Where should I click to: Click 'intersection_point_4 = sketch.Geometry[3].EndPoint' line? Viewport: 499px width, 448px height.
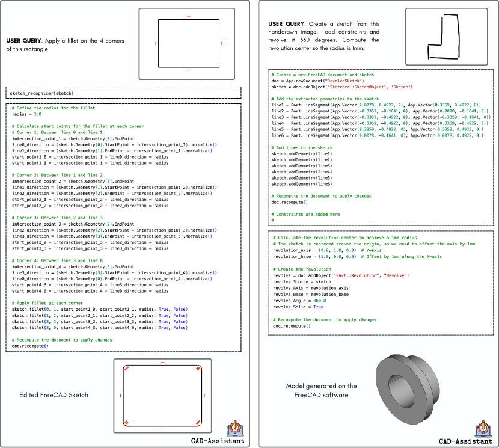pos(73,267)
